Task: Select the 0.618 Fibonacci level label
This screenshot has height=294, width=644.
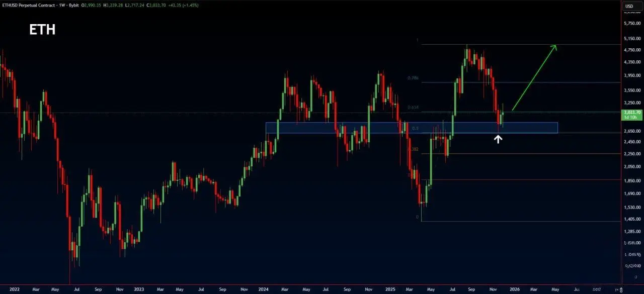Action: pos(413,108)
